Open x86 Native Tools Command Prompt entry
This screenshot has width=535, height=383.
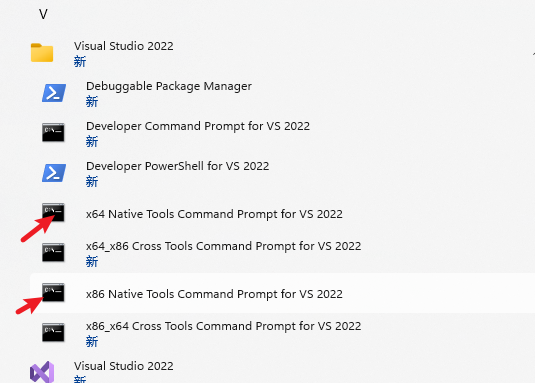coord(214,294)
